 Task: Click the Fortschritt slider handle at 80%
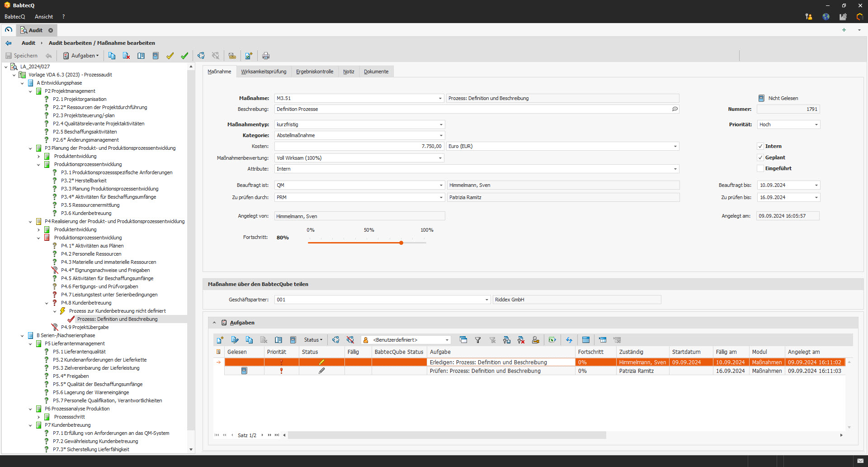[401, 243]
